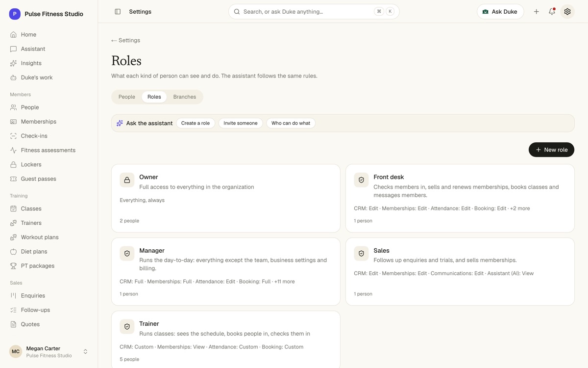Open the Fitness assessments pulse icon
The width and height of the screenshot is (588, 368).
(13, 150)
